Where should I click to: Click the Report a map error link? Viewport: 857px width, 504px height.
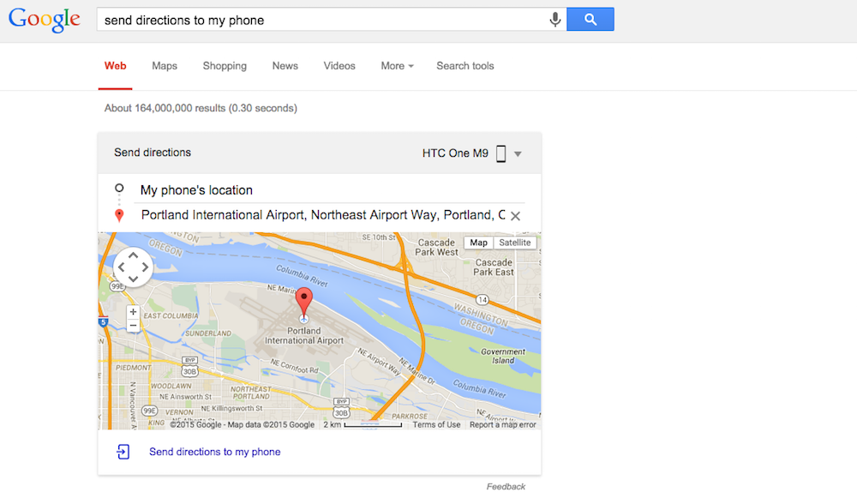coord(503,424)
